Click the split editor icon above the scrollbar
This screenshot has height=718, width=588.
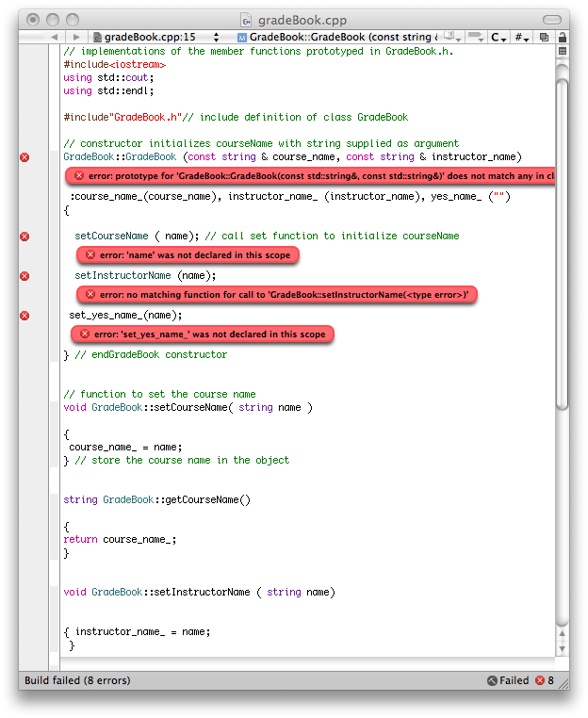point(563,51)
